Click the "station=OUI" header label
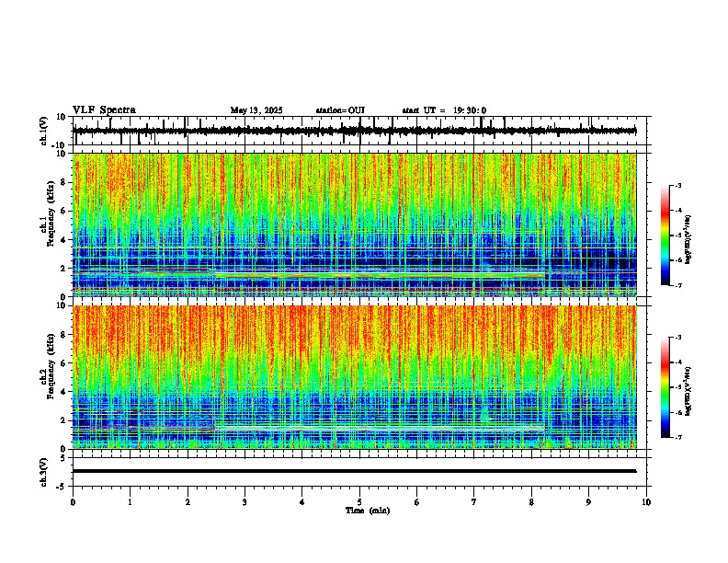 click(340, 110)
